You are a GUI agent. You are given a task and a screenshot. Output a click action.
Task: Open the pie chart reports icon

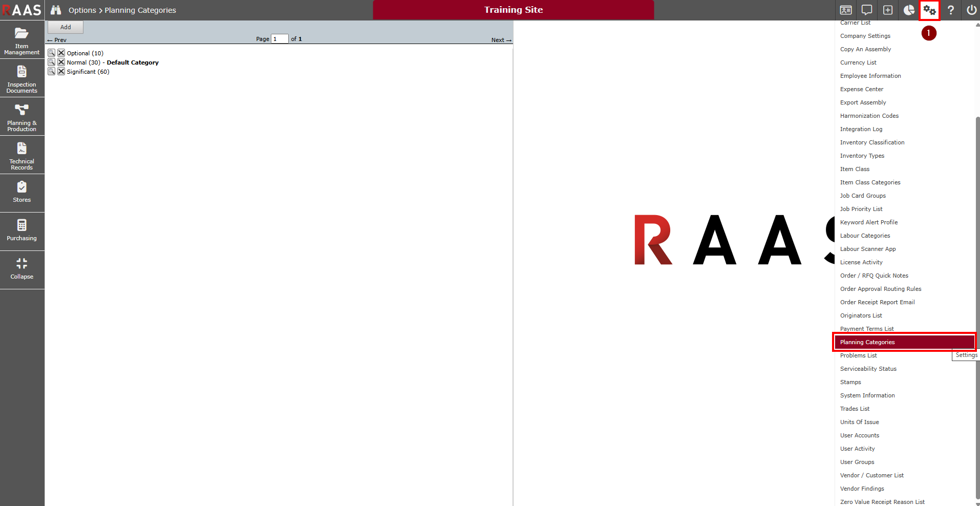(909, 10)
